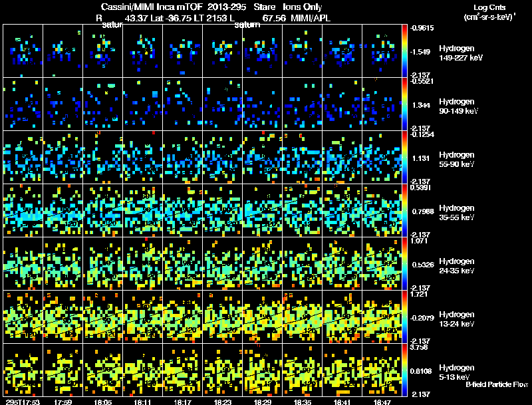Click the Hydrogen 90-149 keV color bar
Image resolution: width=532 pixels, height=405 pixels.
pyautogui.click(x=406, y=104)
